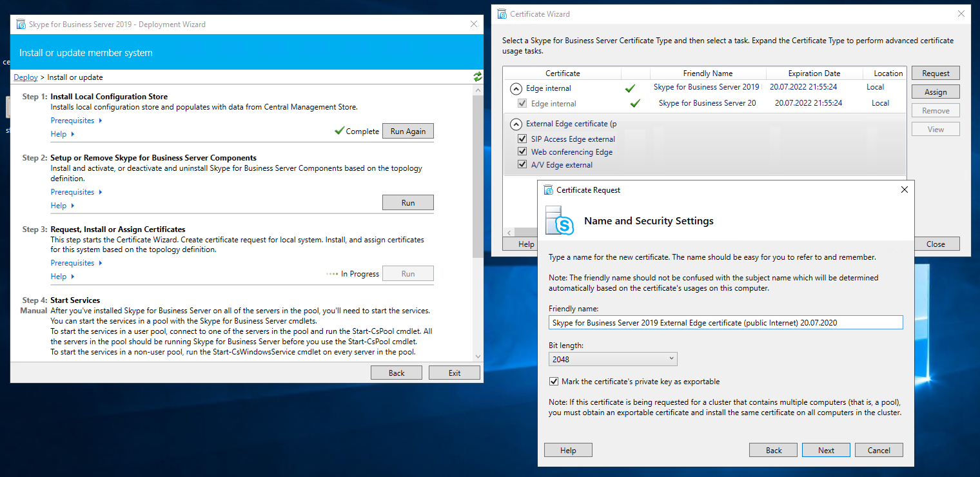Screen dimensions: 980x477
Task: Click the Skype icon in Certificate Request header
Action: (x=559, y=220)
